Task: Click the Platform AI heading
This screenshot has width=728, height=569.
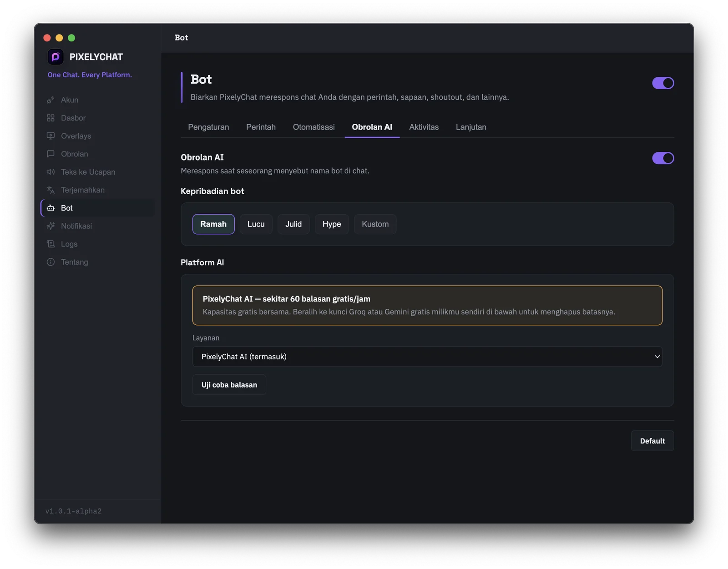Action: 202,262
